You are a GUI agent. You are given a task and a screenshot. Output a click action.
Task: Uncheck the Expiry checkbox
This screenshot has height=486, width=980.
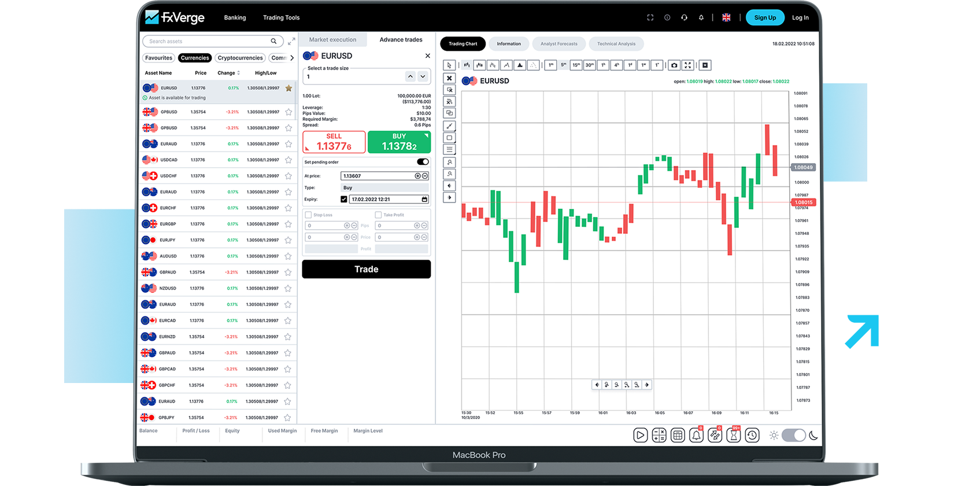point(344,199)
